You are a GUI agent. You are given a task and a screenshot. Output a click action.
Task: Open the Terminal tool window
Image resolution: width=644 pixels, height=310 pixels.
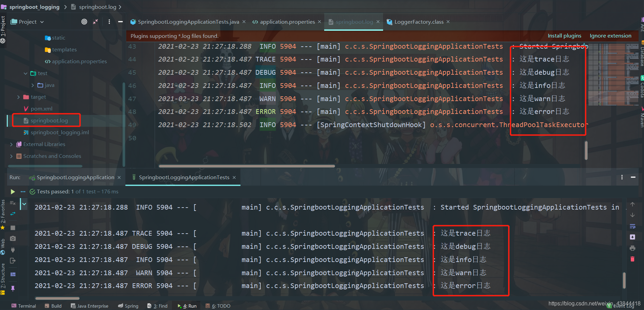(x=24, y=306)
